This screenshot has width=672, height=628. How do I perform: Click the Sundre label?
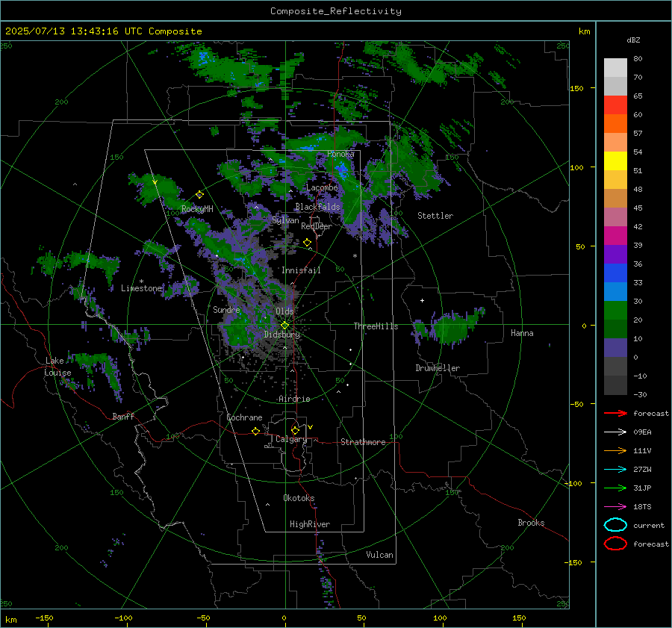226,309
